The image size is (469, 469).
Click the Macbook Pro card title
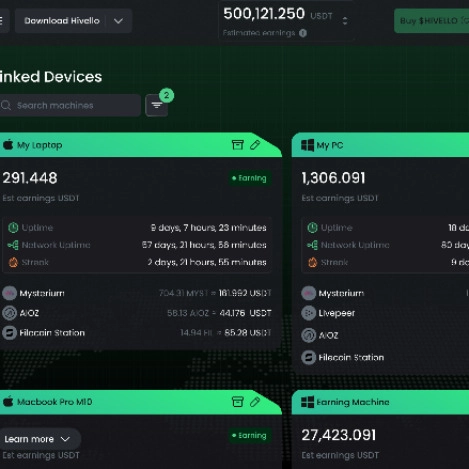click(55, 402)
